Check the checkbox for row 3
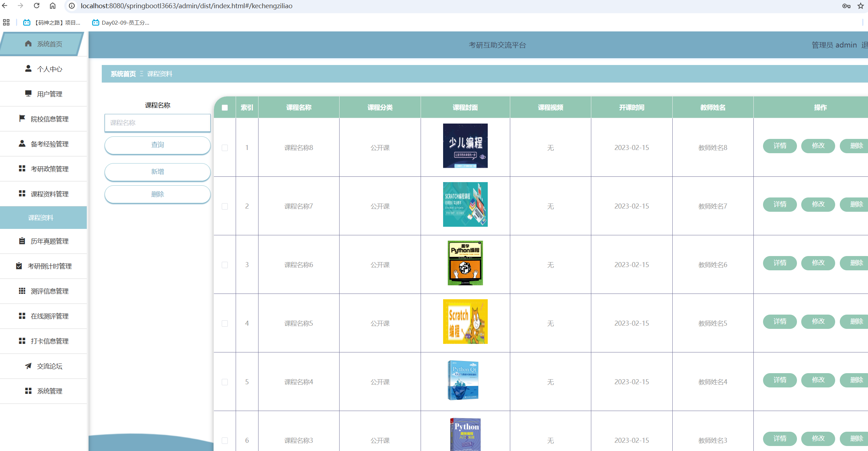This screenshot has width=868, height=451. [225, 265]
